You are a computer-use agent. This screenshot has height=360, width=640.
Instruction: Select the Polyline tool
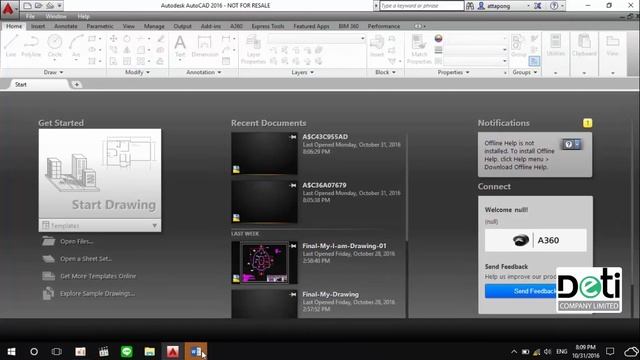pos(31,46)
